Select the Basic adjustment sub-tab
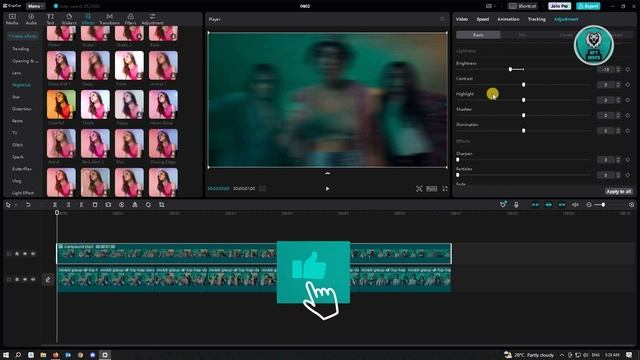 478,35
